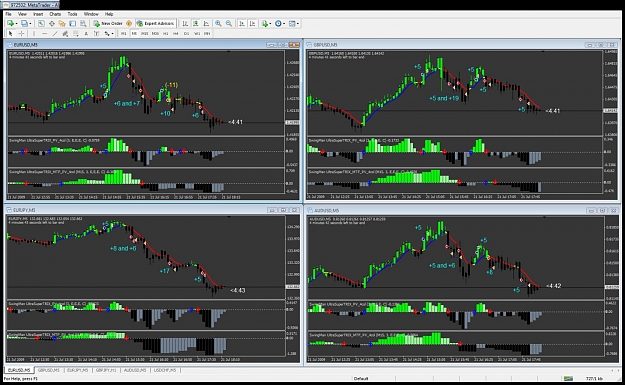The height and width of the screenshot is (385, 625).
Task: Open the Charts menu
Action: (x=55, y=14)
